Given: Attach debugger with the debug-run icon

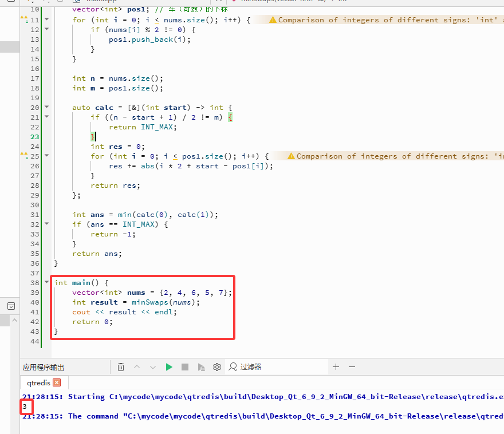Looking at the screenshot, I should pyautogui.click(x=201, y=367).
